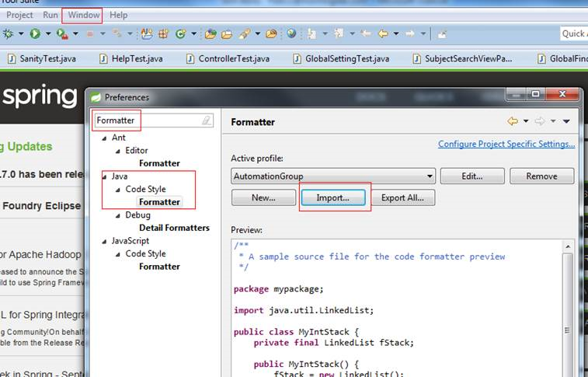This screenshot has height=377, width=588.
Task: Switch to HelpTest.java editor tab
Action: 131,58
